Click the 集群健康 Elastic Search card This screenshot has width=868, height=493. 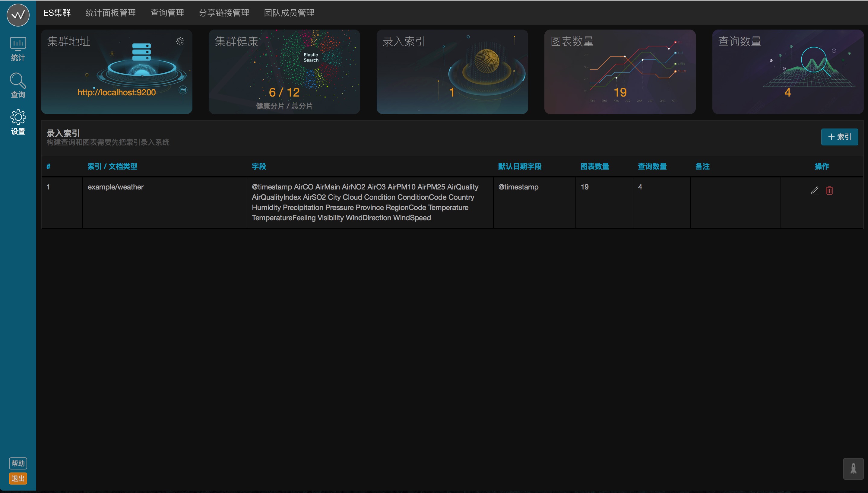pos(284,72)
